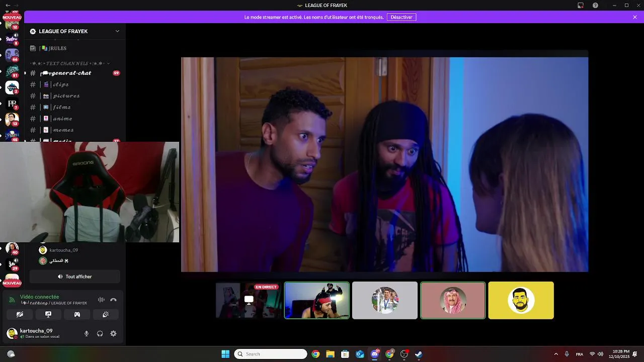Toggle noise suppression waveform icon
The height and width of the screenshot is (362, 644).
(x=101, y=300)
